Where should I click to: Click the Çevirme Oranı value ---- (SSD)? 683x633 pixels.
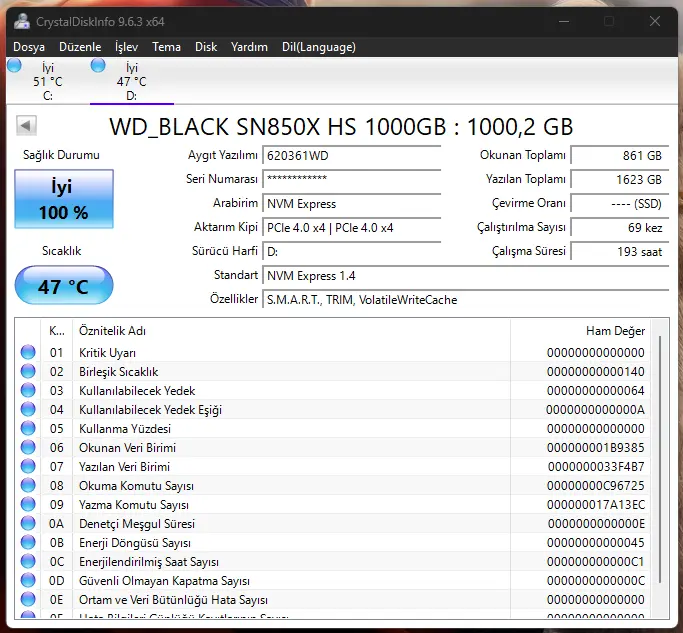(620, 203)
